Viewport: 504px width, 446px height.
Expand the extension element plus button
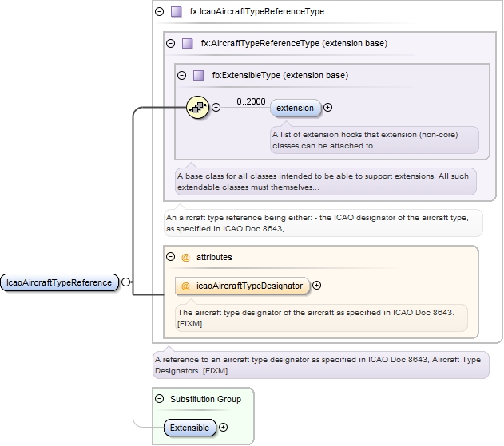pyautogui.click(x=327, y=108)
